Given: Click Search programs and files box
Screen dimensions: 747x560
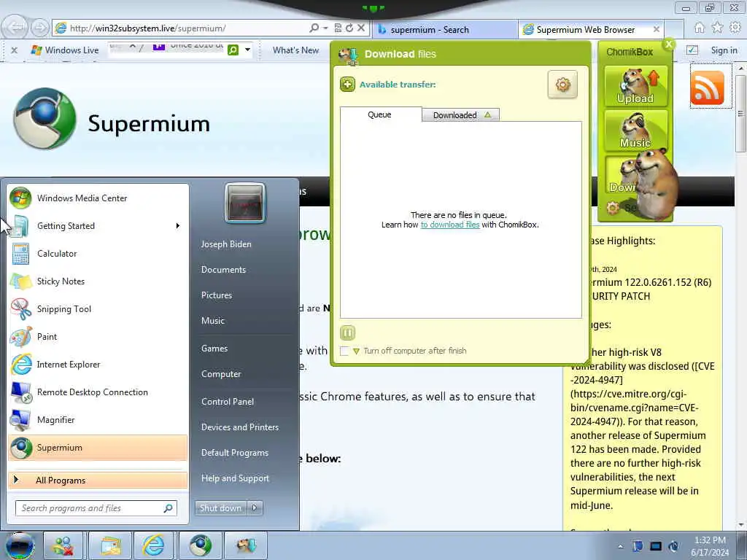Looking at the screenshot, I should [x=96, y=508].
